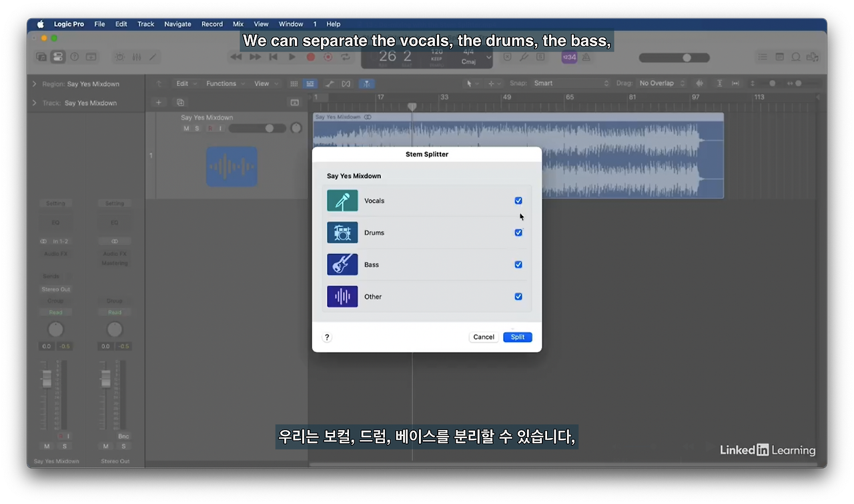The image size is (854, 504).
Task: Open the Logic Pro application menu
Action: (x=69, y=24)
